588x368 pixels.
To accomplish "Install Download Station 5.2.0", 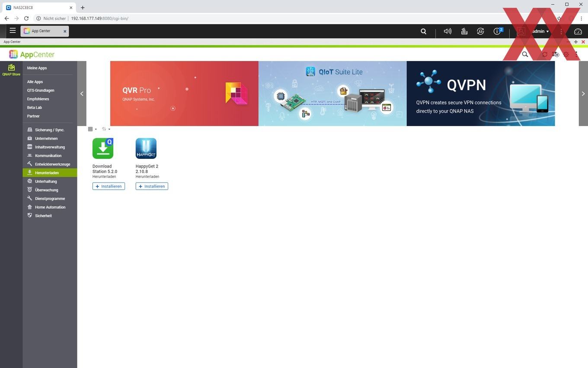I will click(109, 186).
